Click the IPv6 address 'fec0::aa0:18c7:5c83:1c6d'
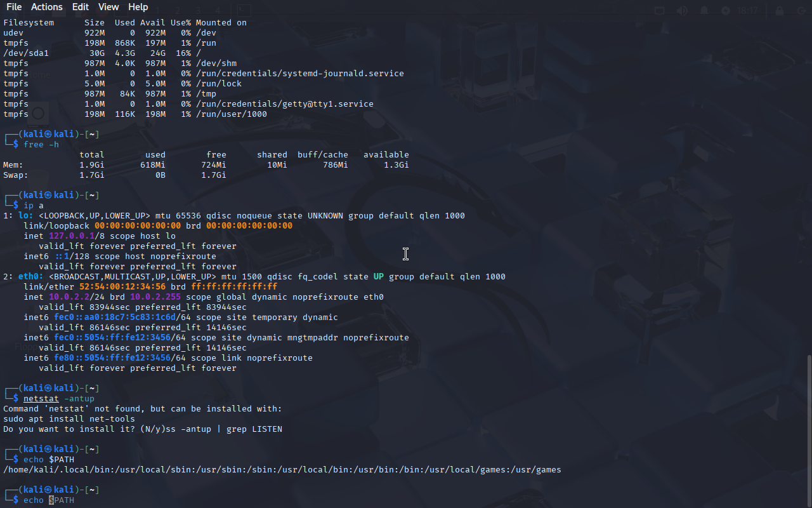Screen dimensions: 812x508 click(115, 317)
